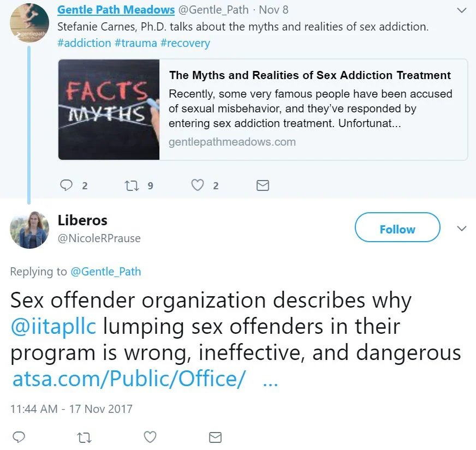
Task: Share Liberos tweet via direct message envelope
Action: [215, 437]
